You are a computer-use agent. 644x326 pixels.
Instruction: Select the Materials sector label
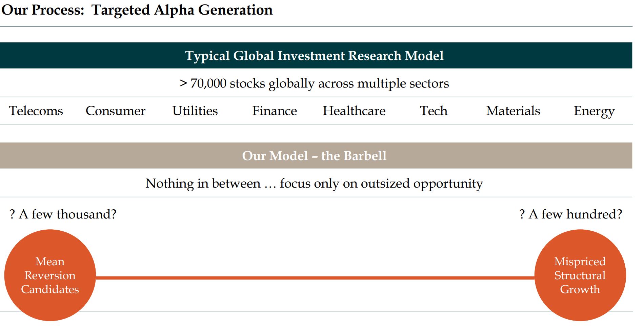click(513, 111)
